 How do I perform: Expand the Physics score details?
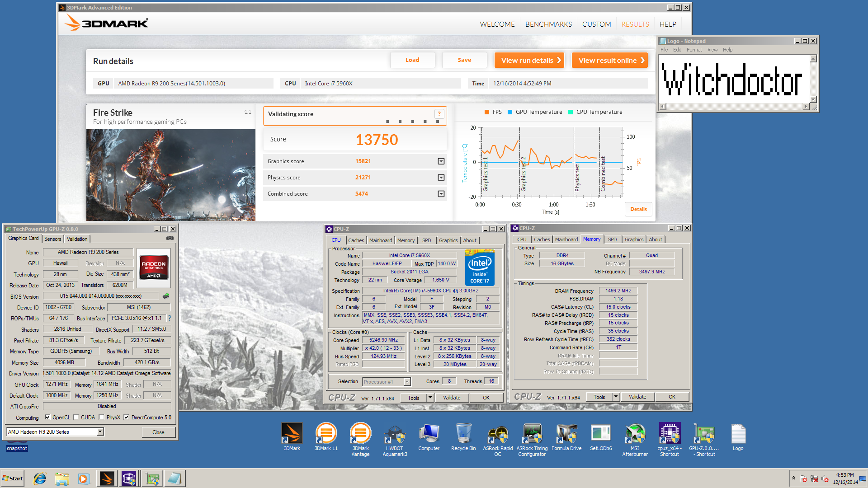441,178
